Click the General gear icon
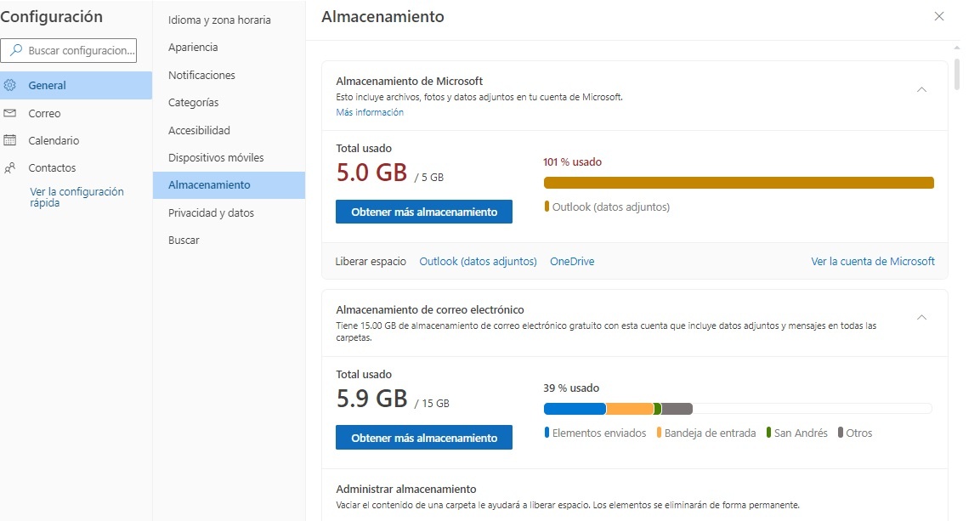980x521 pixels. tap(10, 85)
